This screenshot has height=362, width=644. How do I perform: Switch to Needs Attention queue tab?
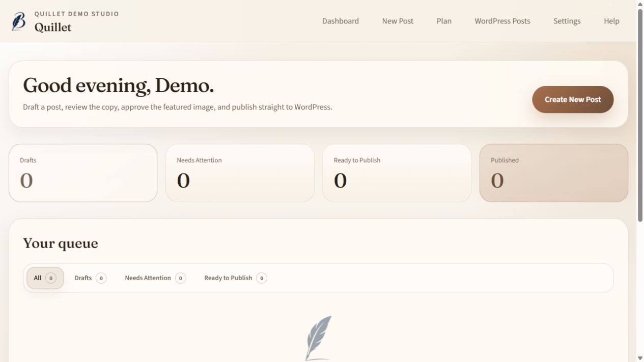[155, 278]
